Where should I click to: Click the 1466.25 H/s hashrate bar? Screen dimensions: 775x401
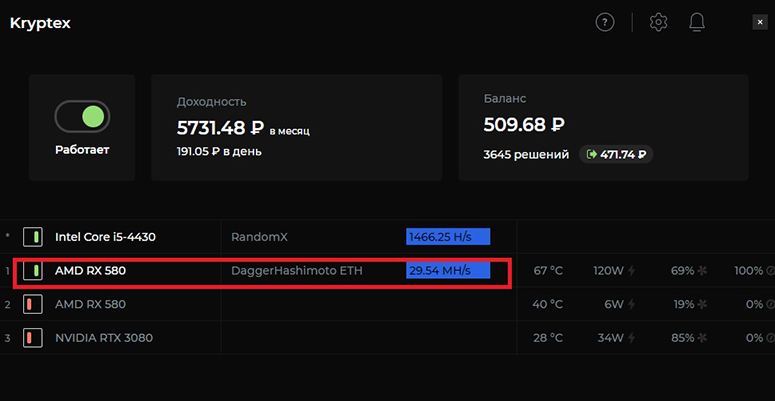pyautogui.click(x=448, y=237)
